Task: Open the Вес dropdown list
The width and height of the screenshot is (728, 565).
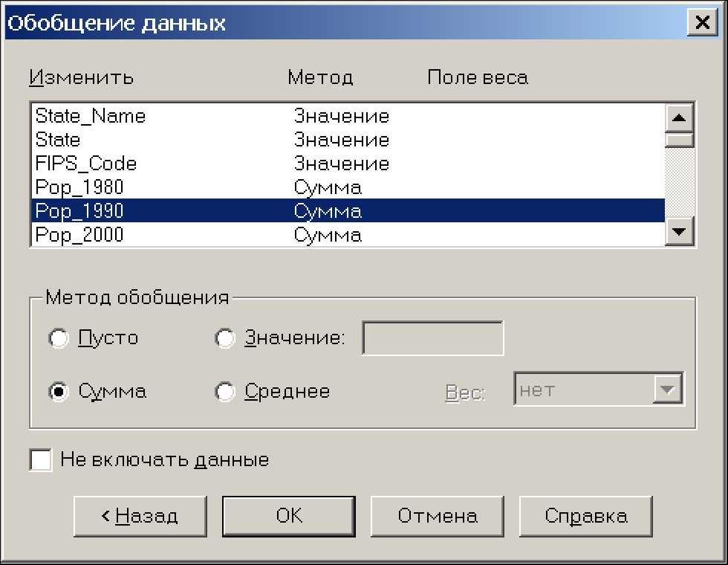Action: (x=668, y=390)
